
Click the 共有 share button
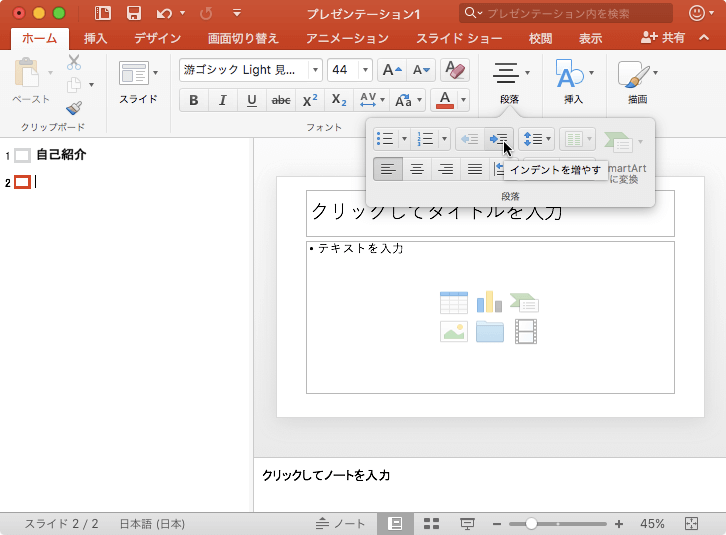point(663,38)
